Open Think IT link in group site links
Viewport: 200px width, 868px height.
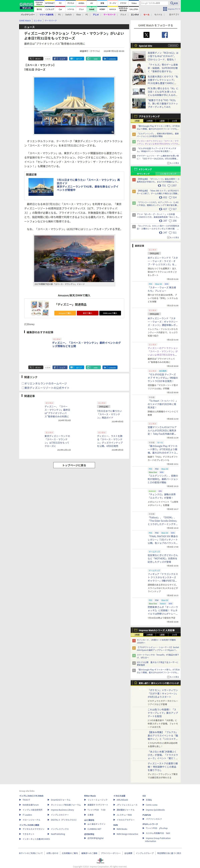[x=26, y=800]
